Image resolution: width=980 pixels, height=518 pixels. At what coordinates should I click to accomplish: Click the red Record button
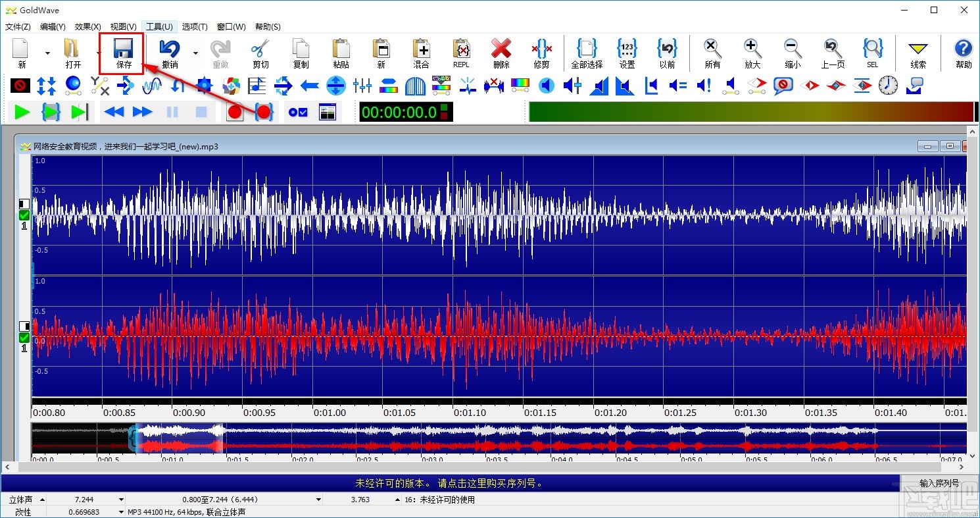pyautogui.click(x=235, y=113)
